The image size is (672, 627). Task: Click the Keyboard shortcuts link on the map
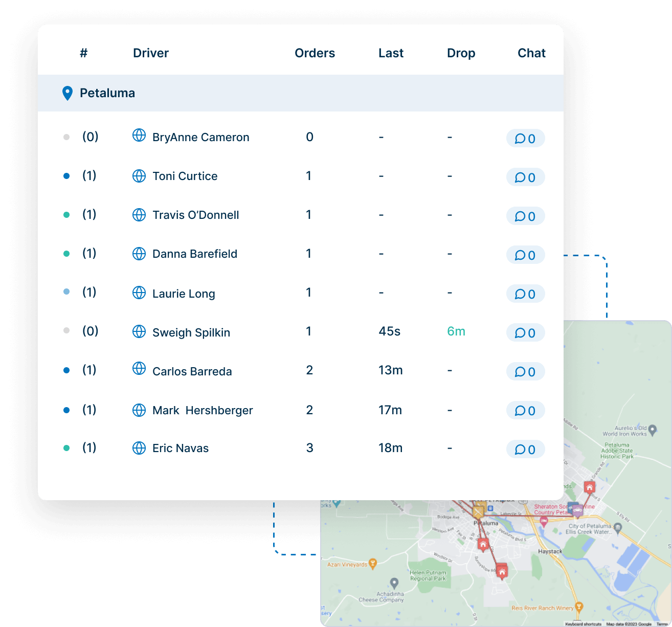click(584, 624)
